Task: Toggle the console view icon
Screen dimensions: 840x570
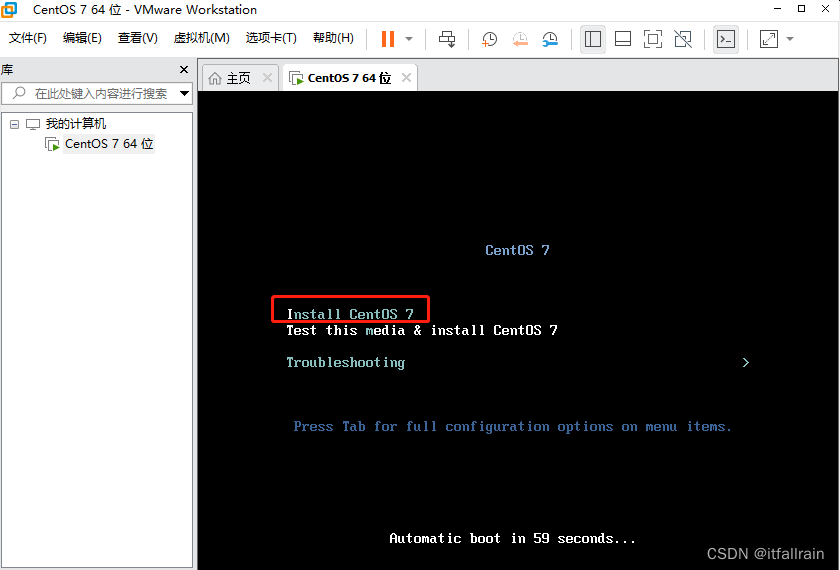Action: tap(726, 39)
